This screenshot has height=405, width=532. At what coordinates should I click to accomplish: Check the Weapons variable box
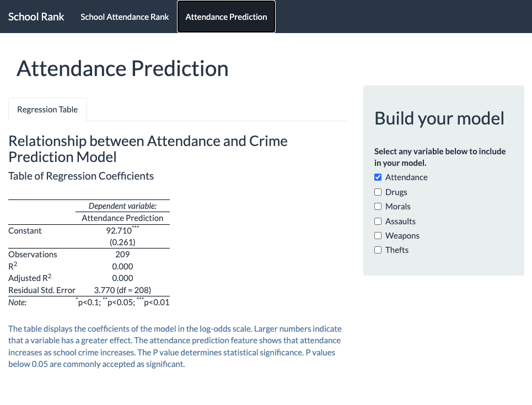tap(378, 235)
